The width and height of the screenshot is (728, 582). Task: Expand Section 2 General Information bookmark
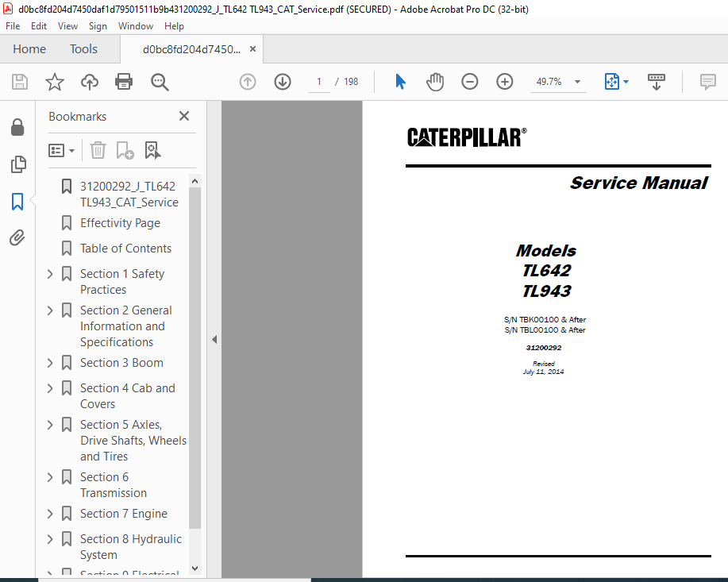(x=50, y=310)
